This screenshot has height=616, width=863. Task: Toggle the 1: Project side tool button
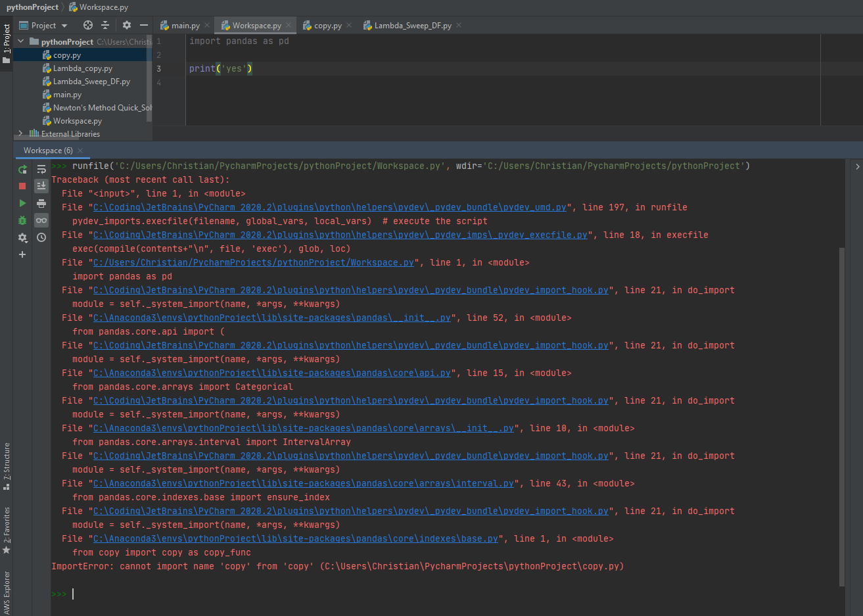(6, 44)
